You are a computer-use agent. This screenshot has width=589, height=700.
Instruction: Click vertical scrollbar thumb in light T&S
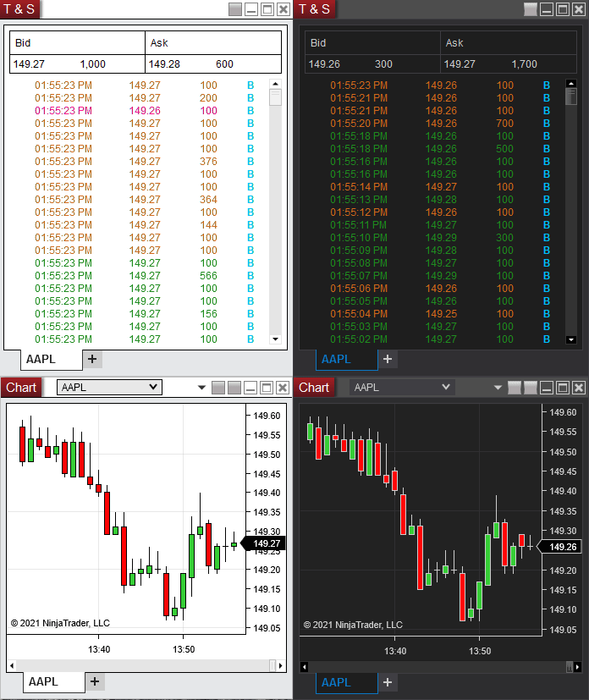pos(275,96)
